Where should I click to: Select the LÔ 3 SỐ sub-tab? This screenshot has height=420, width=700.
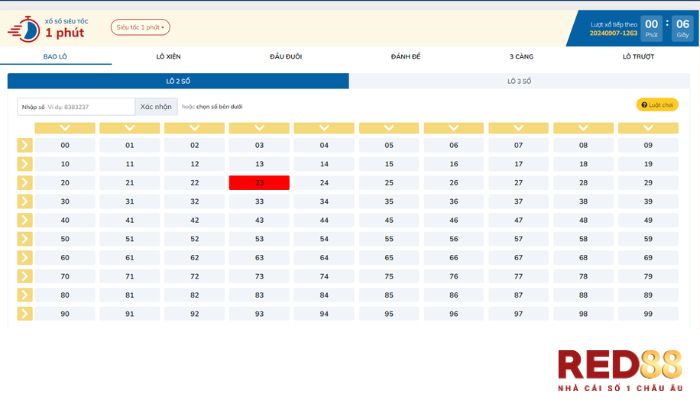pyautogui.click(x=519, y=81)
